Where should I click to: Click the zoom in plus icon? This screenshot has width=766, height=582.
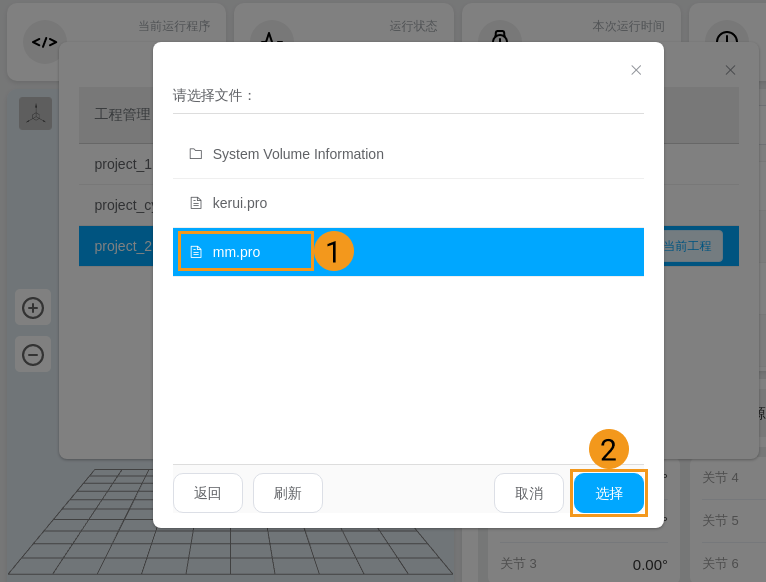tap(33, 308)
